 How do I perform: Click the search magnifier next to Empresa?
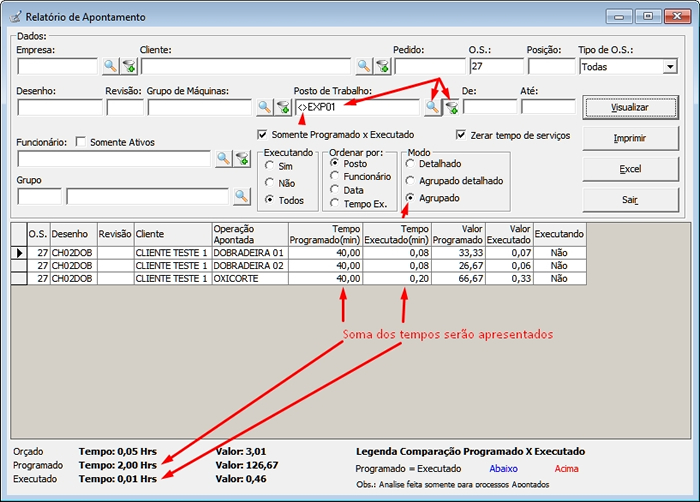(x=110, y=66)
